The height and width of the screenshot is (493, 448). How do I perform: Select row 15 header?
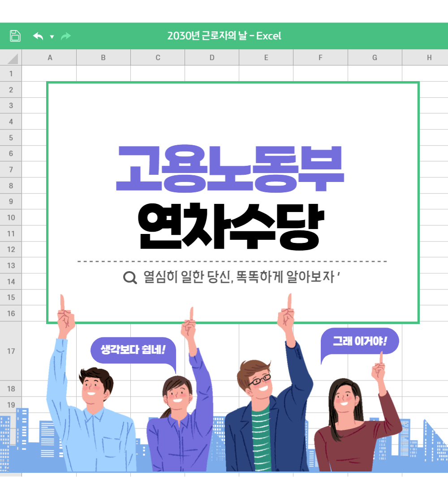(x=11, y=297)
